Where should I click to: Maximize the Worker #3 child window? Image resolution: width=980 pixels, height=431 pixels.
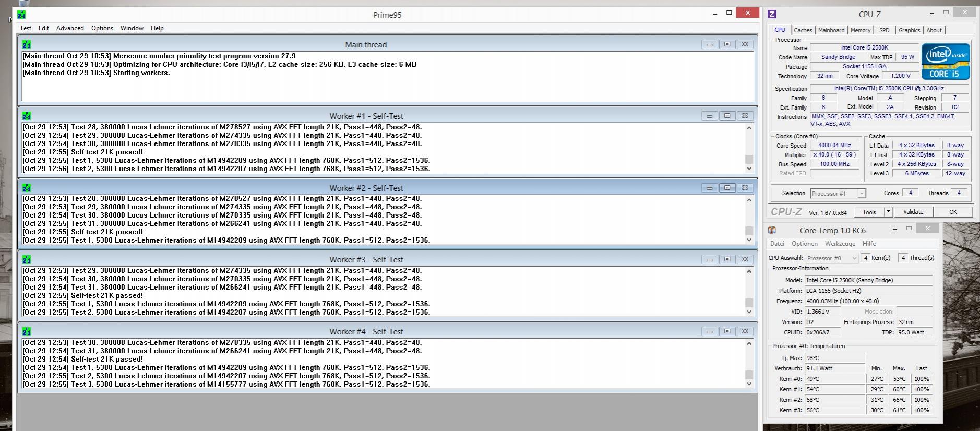pos(727,259)
